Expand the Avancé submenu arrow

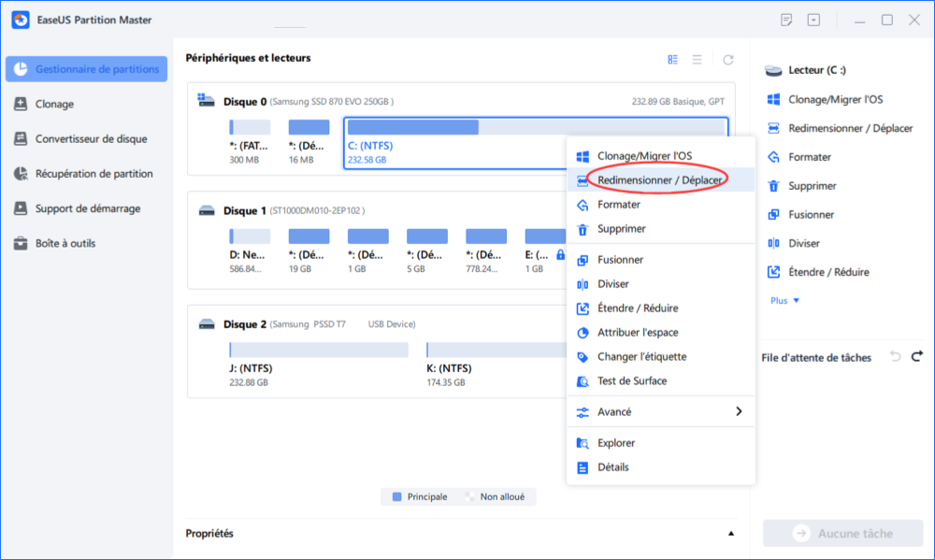pyautogui.click(x=739, y=411)
